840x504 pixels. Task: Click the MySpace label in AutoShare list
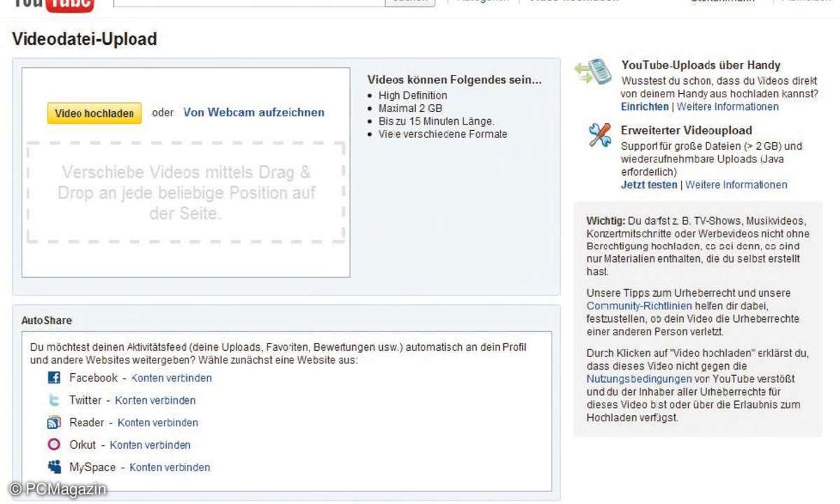(92, 468)
